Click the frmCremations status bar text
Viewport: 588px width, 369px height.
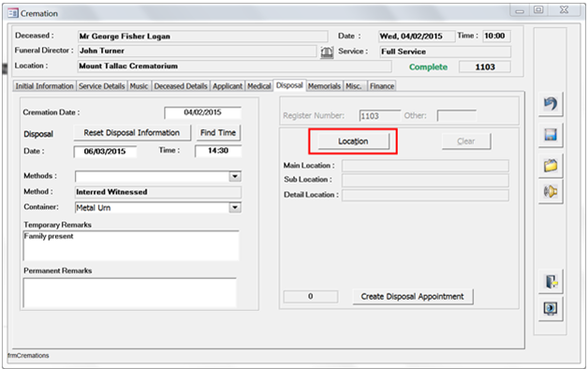coord(28,356)
